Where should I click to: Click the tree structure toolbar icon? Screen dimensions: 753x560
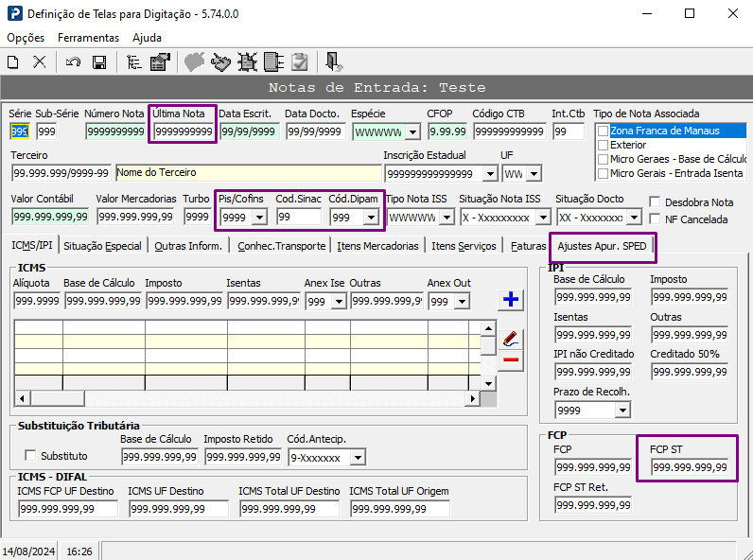tap(134, 61)
